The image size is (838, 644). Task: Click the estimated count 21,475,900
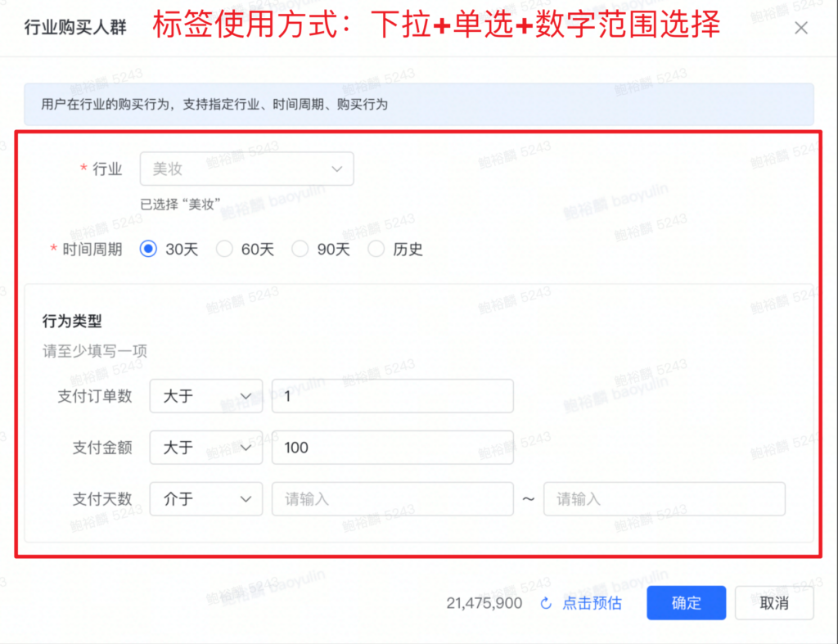point(484,604)
